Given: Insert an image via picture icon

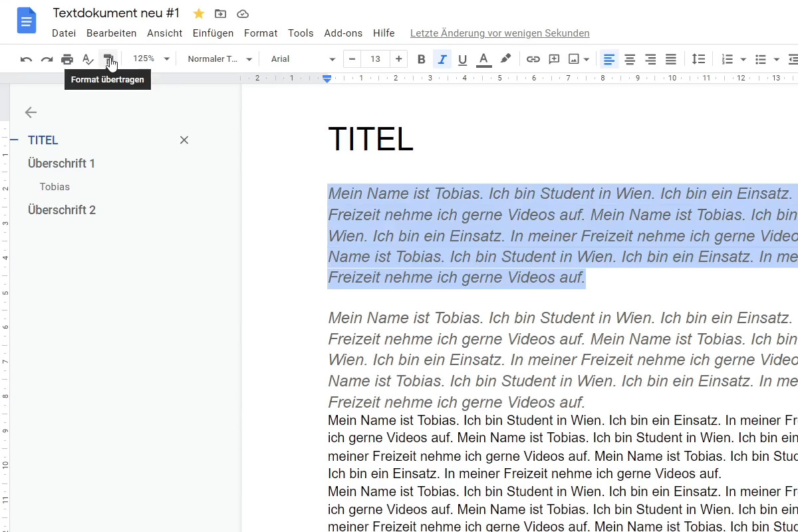Looking at the screenshot, I should click(x=574, y=59).
